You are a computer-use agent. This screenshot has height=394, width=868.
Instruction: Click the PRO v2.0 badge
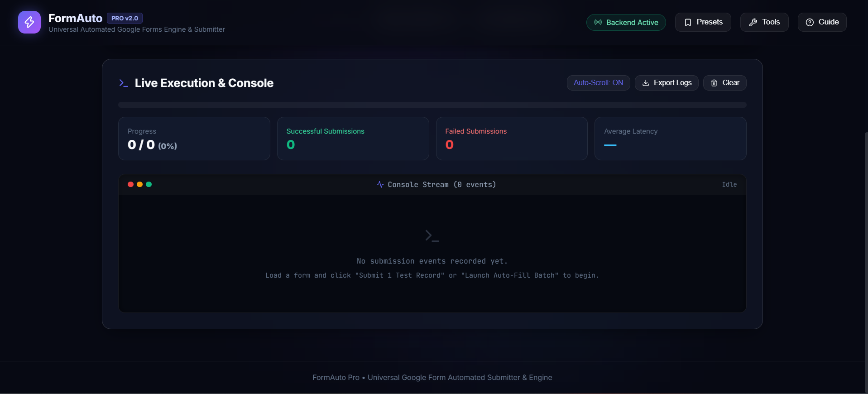(125, 18)
